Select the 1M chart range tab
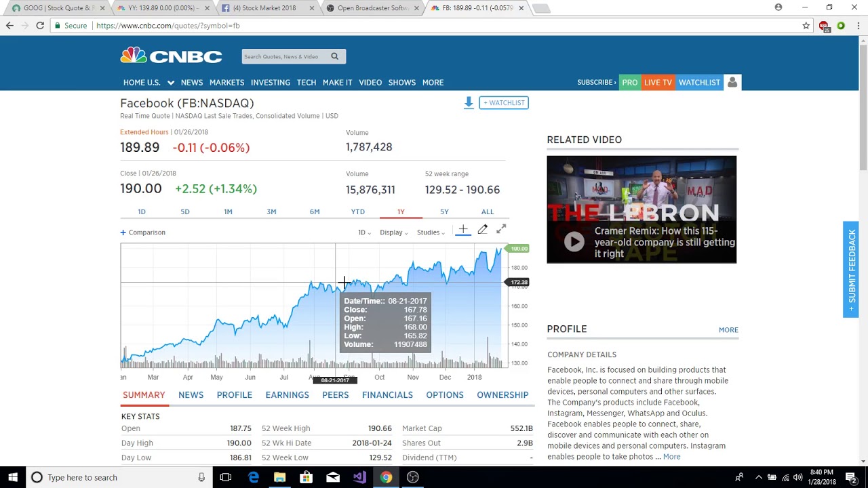This screenshot has width=868, height=488. pyautogui.click(x=228, y=211)
